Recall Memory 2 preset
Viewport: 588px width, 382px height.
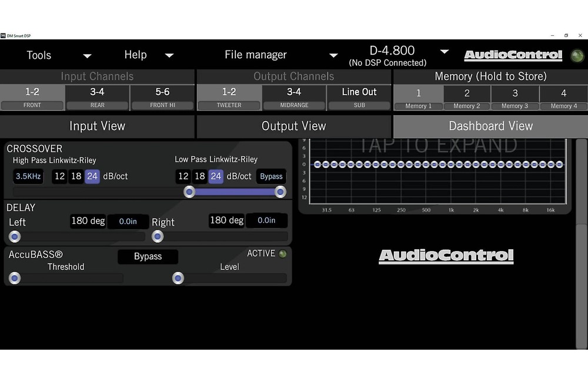pyautogui.click(x=467, y=99)
